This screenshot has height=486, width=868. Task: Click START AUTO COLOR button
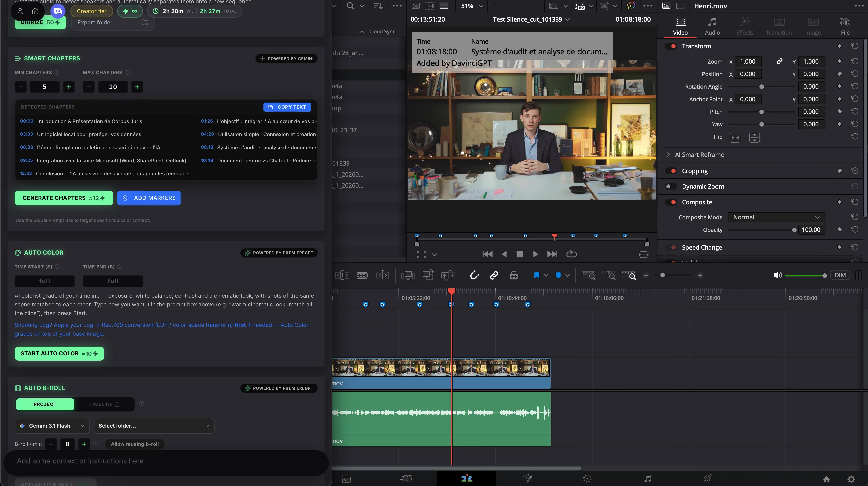click(x=59, y=353)
